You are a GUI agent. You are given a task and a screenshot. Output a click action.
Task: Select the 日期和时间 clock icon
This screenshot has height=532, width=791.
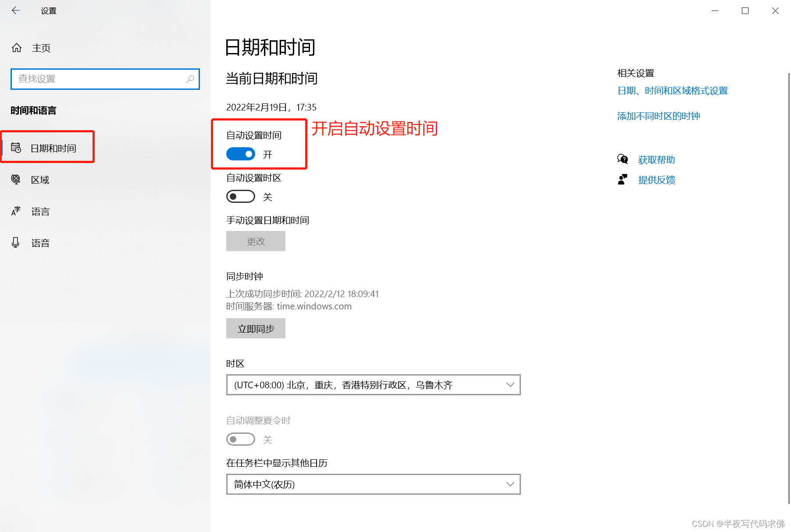[x=16, y=148]
